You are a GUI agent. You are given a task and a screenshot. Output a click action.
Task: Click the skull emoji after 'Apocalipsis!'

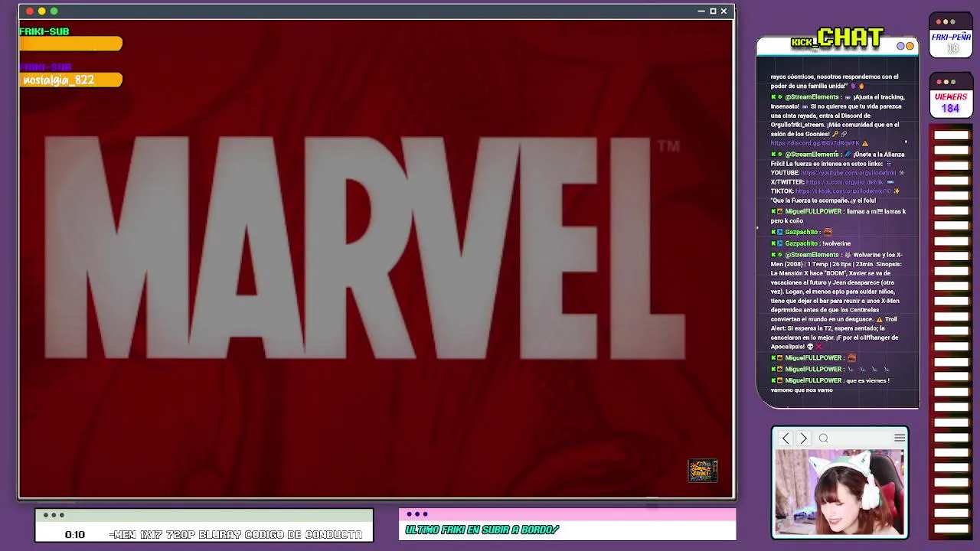[x=809, y=347]
